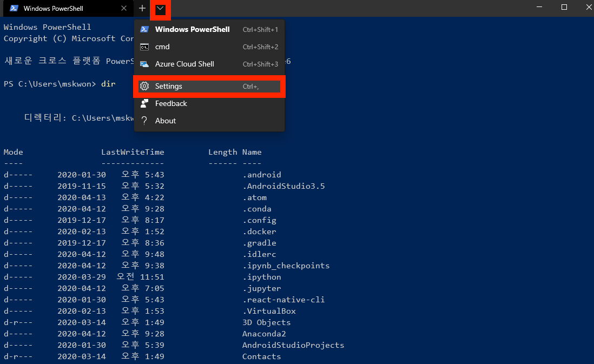Click the AndroidStudioProjects directory name
This screenshot has height=364, width=594.
point(293,346)
